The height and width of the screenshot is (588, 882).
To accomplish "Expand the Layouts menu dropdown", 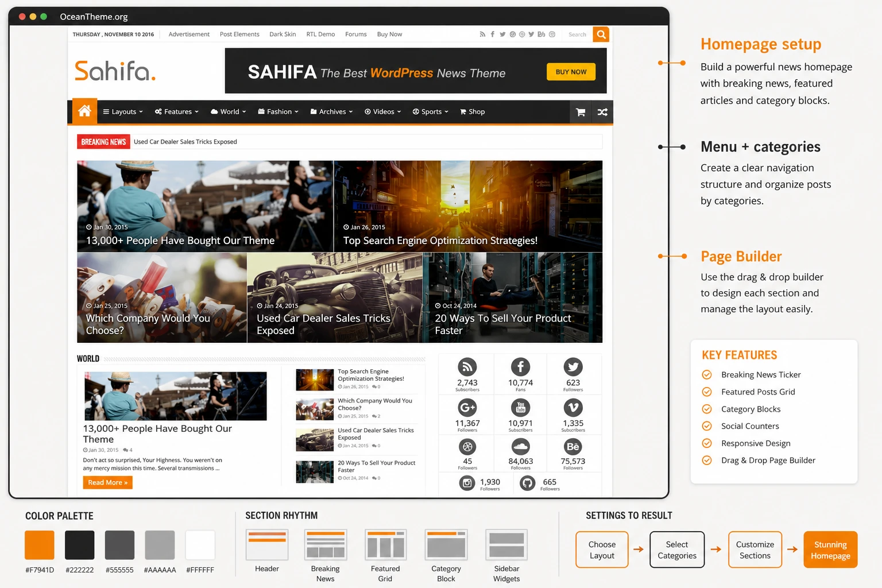I will [123, 112].
